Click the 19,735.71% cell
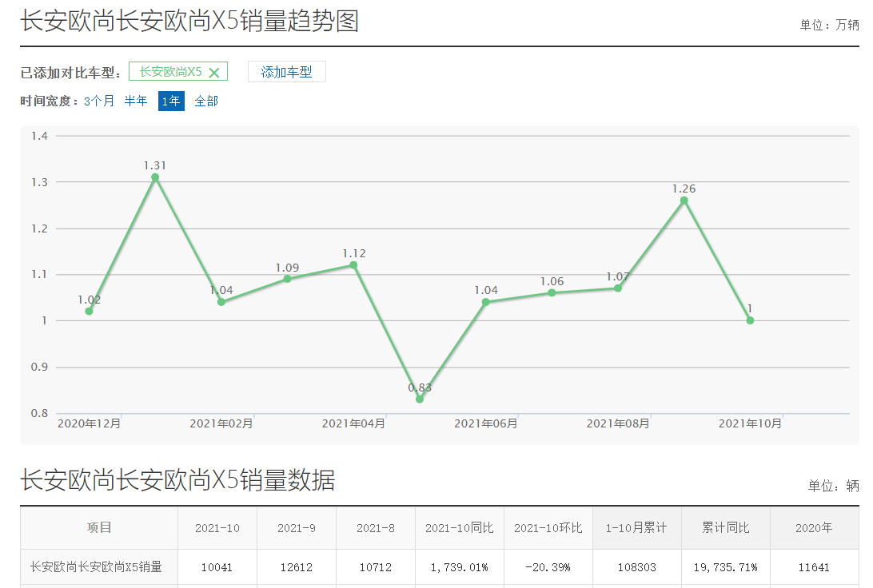 [725, 567]
